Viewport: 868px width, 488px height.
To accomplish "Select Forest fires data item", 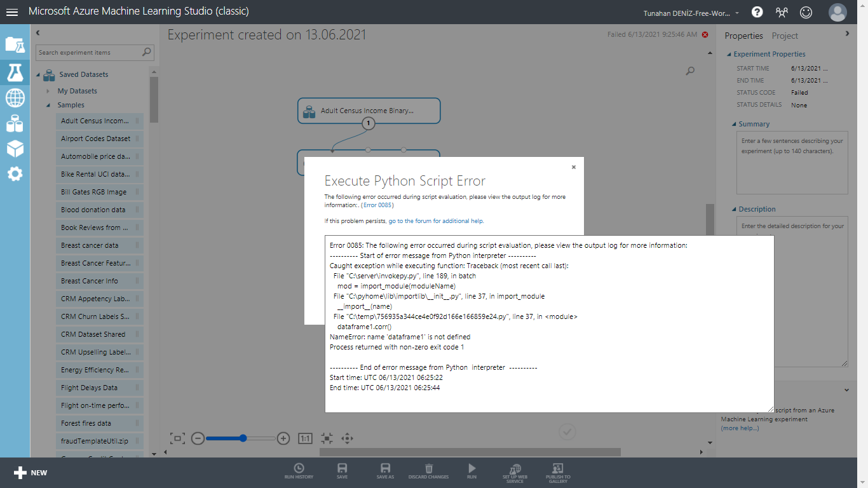I will coord(100,423).
